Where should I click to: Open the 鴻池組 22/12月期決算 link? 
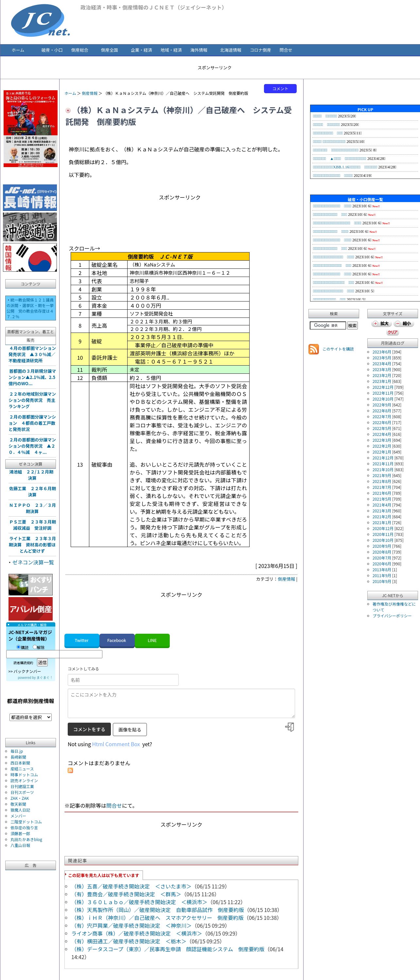32,475
